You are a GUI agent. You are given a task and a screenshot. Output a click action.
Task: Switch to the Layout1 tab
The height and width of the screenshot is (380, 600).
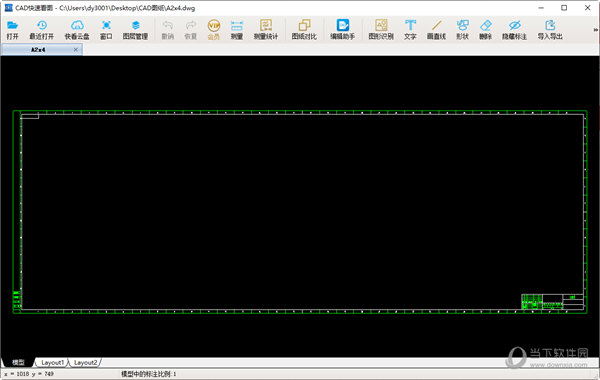click(x=52, y=362)
